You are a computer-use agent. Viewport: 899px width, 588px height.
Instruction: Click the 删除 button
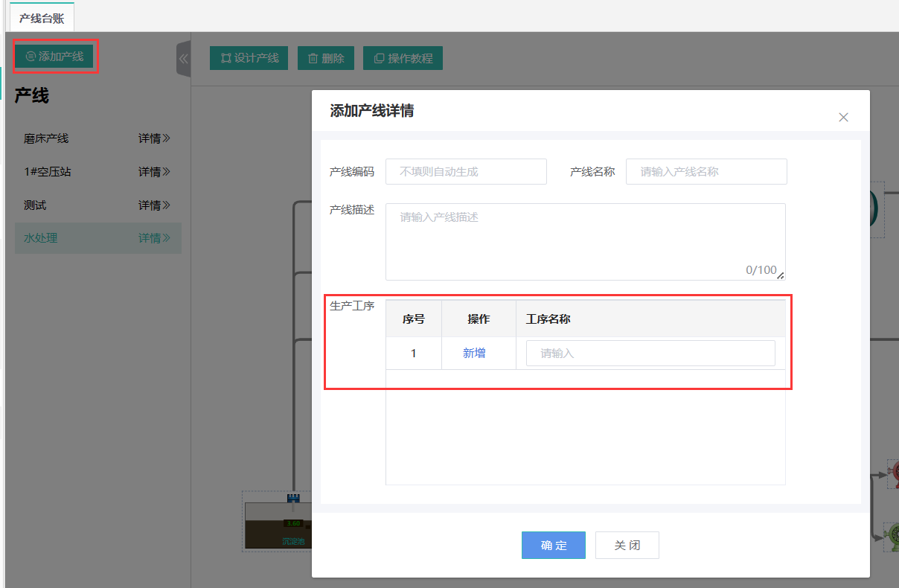click(x=326, y=58)
